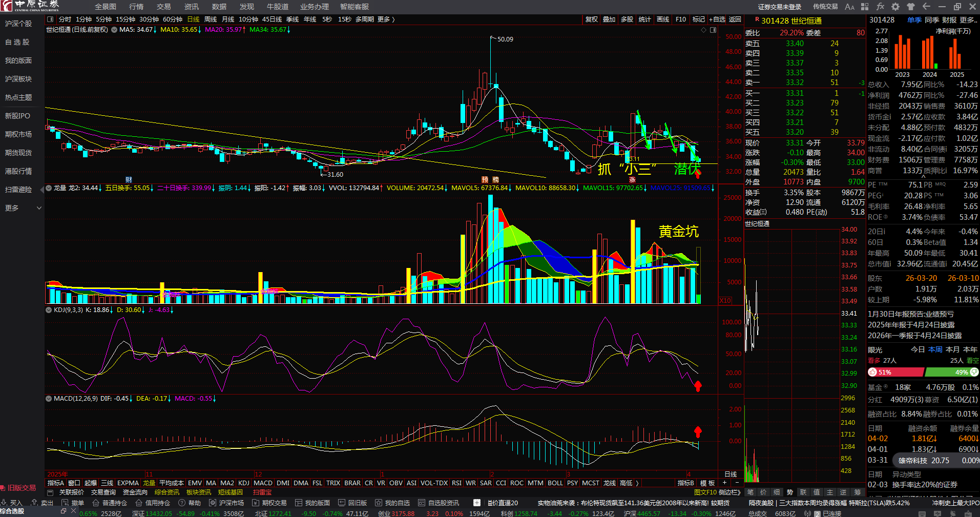Open 我的版面 layout icon in bottom bar
The image size is (980, 517).
tap(298, 503)
